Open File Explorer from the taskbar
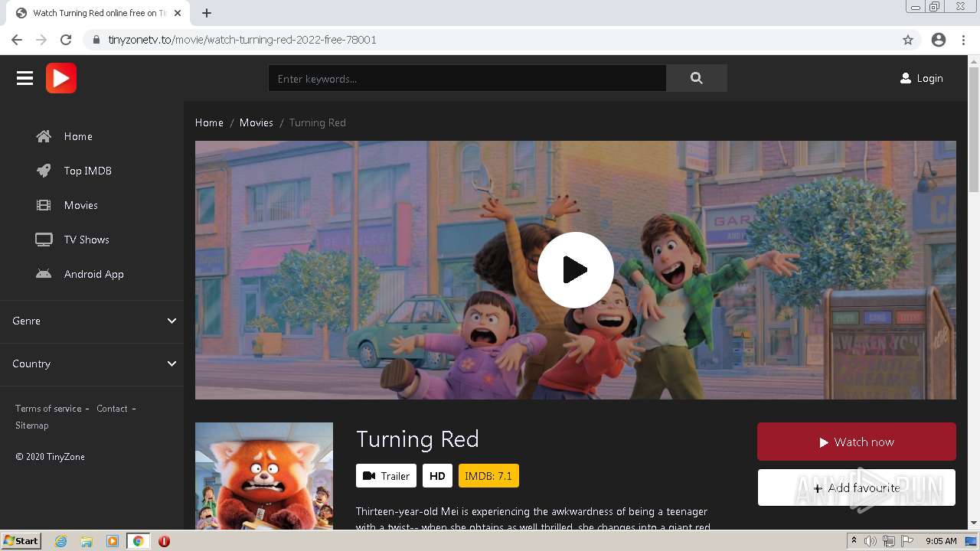This screenshot has height=551, width=980. click(x=87, y=541)
